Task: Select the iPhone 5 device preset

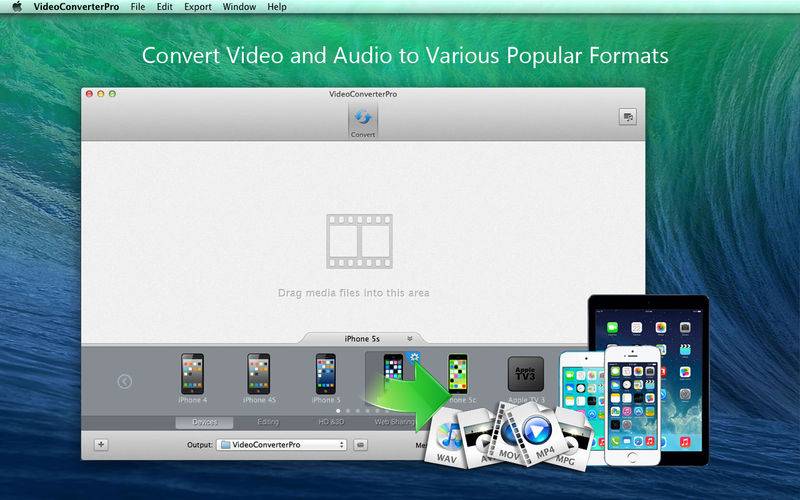Action: (326, 378)
